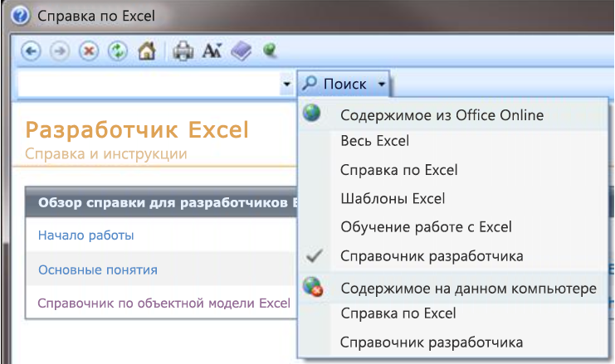Image resolution: width=615 pixels, height=364 pixels.
Task: Choose offline Справка по Excel item
Action: tap(398, 313)
